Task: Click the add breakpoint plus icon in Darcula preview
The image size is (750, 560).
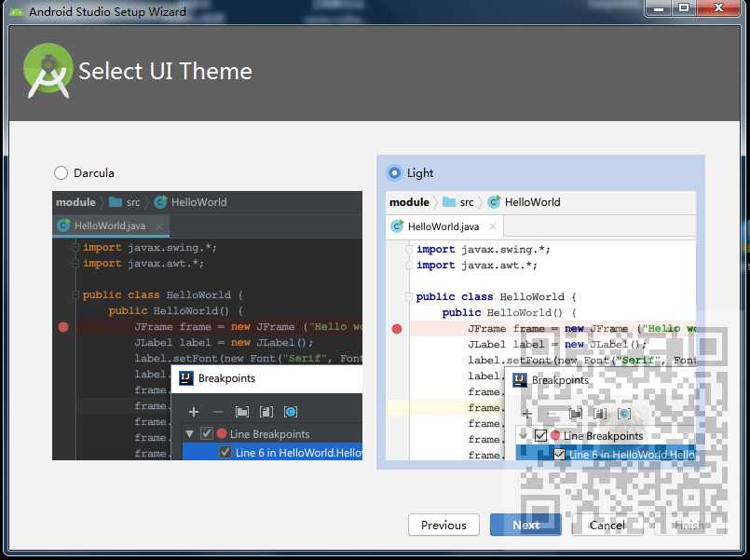Action: pos(193,412)
